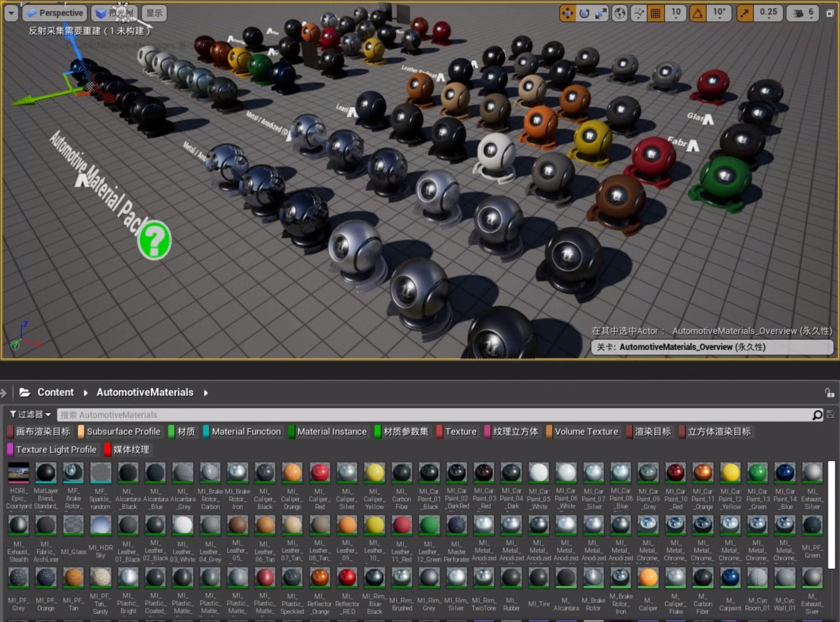
Task: Toggle rotation snapping angle icon
Action: pos(698,13)
